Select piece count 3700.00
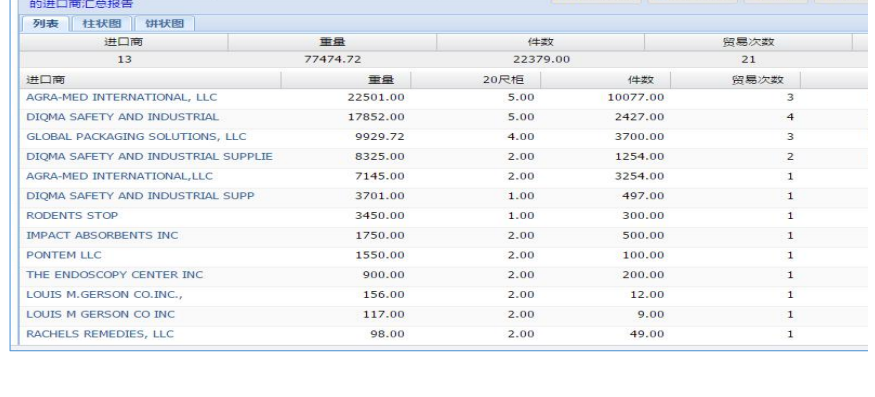This screenshot has height=397, width=875. tap(640, 136)
